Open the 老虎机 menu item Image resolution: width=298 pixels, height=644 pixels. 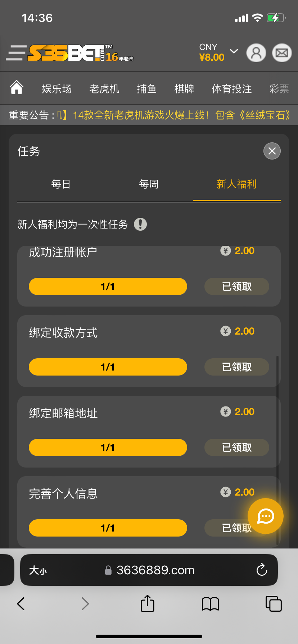click(x=104, y=89)
